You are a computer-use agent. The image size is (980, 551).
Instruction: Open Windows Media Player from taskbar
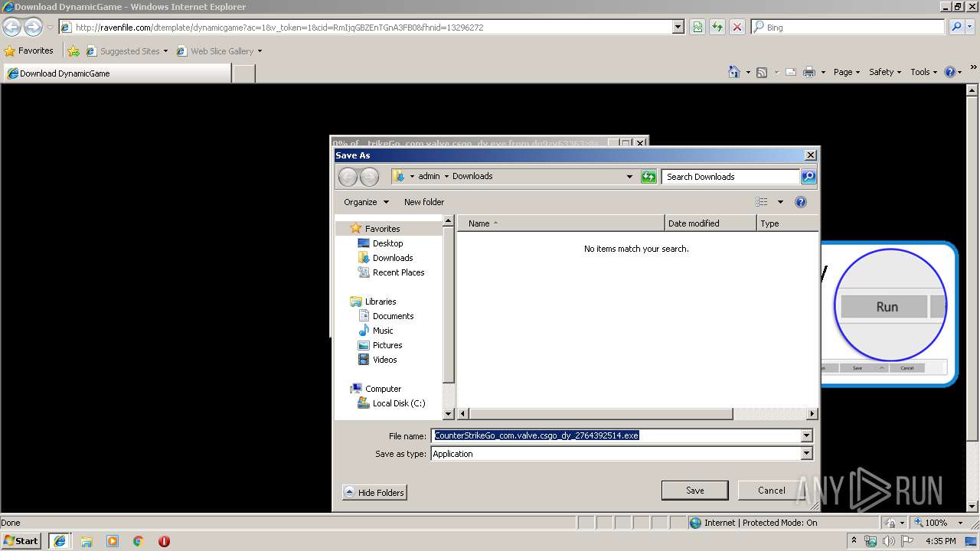tap(113, 541)
